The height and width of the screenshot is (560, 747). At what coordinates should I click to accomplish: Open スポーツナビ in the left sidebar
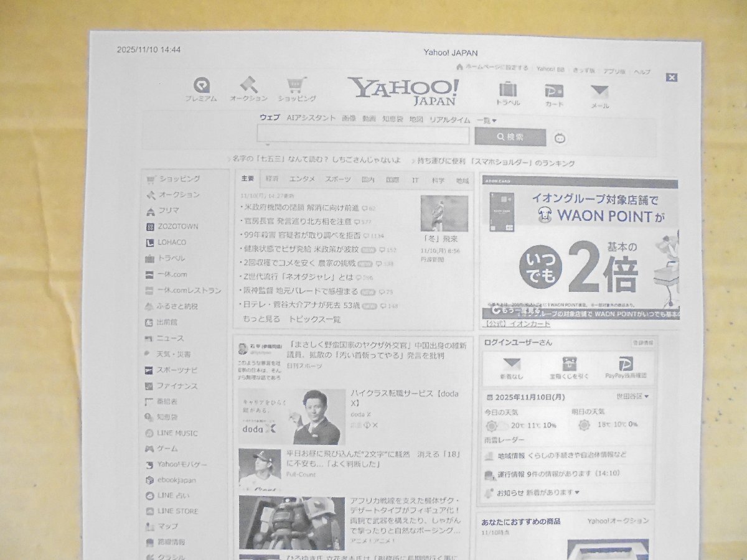coord(171,370)
